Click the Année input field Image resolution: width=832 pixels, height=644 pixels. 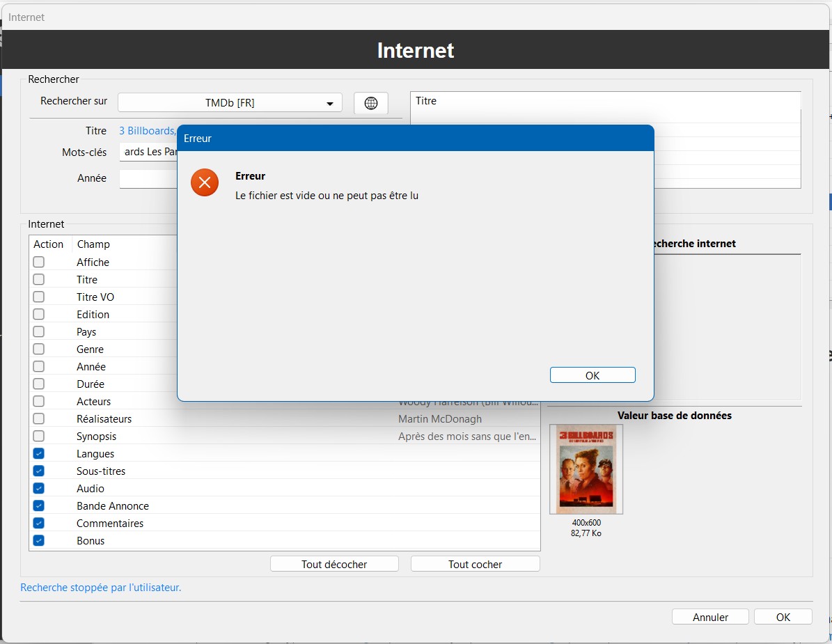tap(148, 179)
